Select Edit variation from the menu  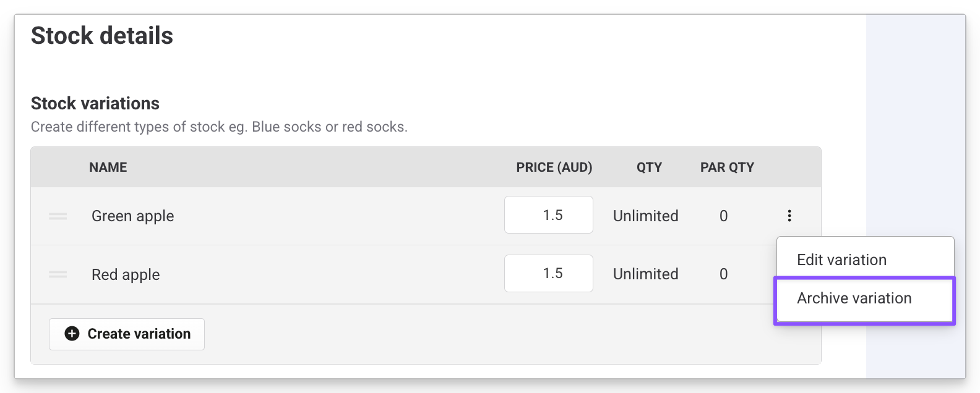tap(841, 260)
